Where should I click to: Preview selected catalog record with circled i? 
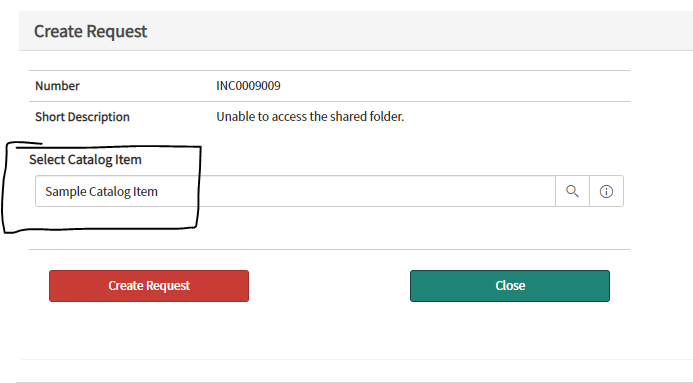click(606, 191)
